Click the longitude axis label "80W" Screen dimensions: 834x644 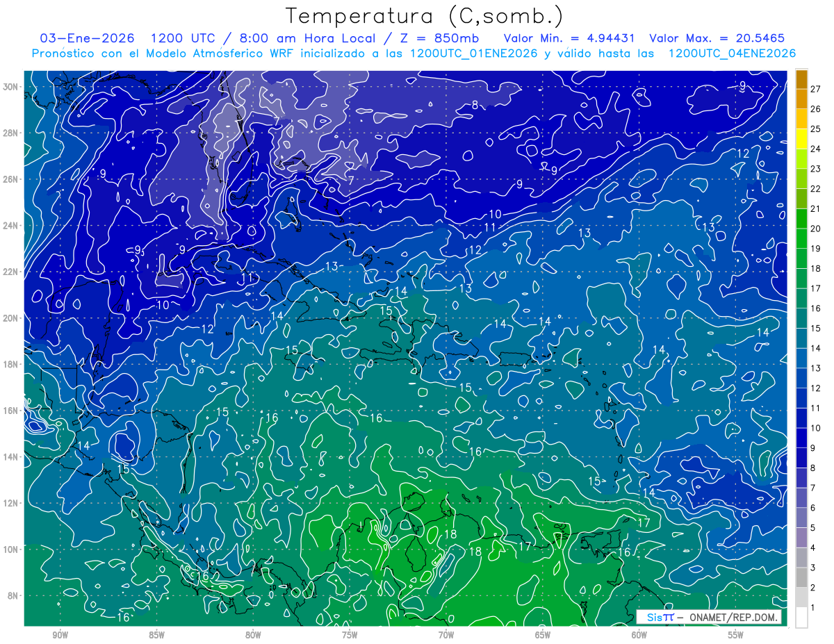coord(253,635)
